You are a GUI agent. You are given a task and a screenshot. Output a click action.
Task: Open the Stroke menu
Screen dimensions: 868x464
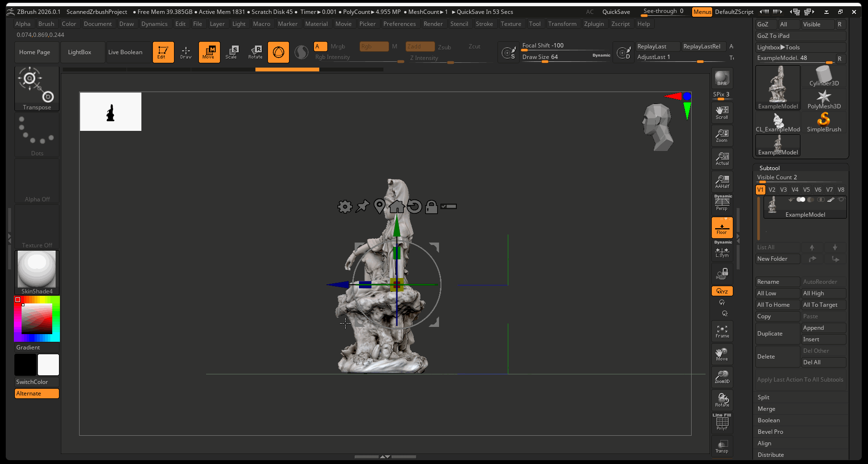point(484,24)
